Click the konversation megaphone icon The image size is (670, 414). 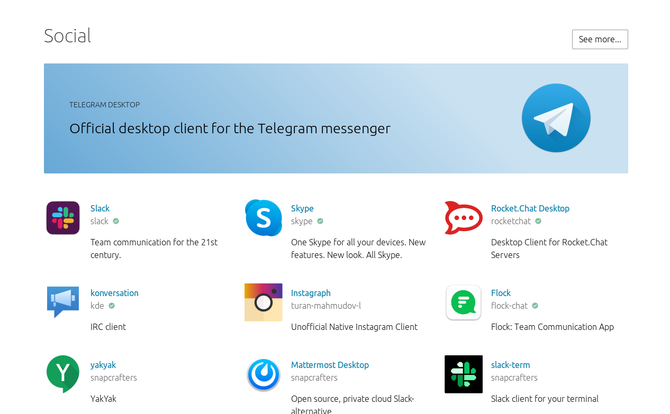point(63,302)
